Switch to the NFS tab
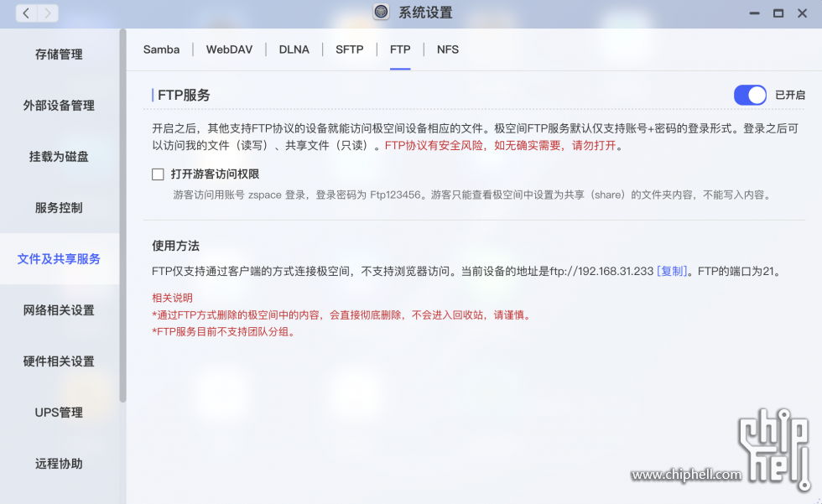Viewport: 822px width, 504px height. coord(448,49)
